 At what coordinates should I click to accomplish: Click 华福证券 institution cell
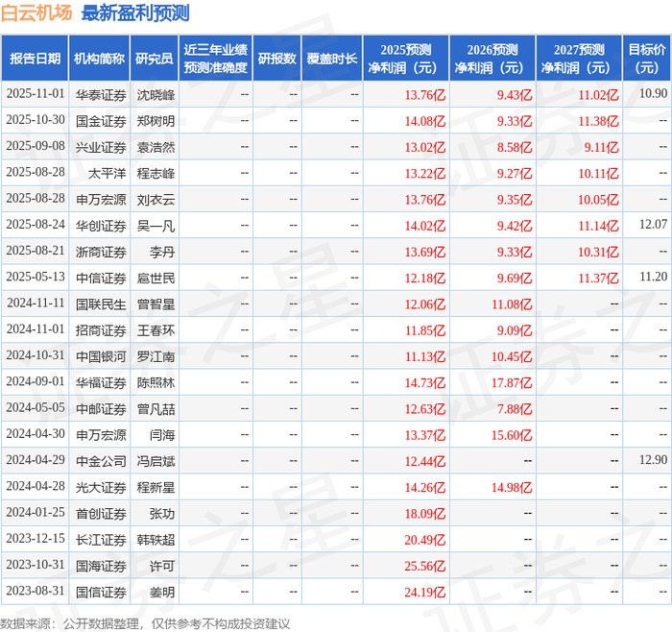(101, 383)
